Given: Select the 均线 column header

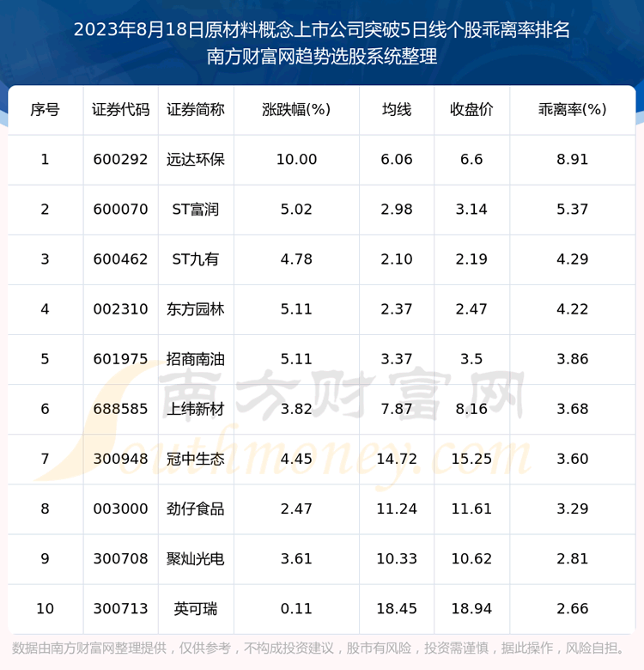Looking at the screenshot, I should click(x=397, y=110).
